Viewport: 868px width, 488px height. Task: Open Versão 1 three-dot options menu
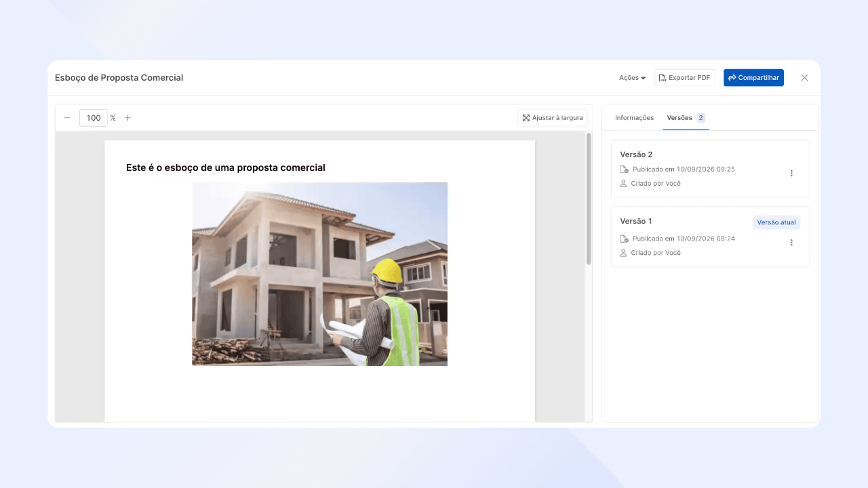pyautogui.click(x=791, y=243)
